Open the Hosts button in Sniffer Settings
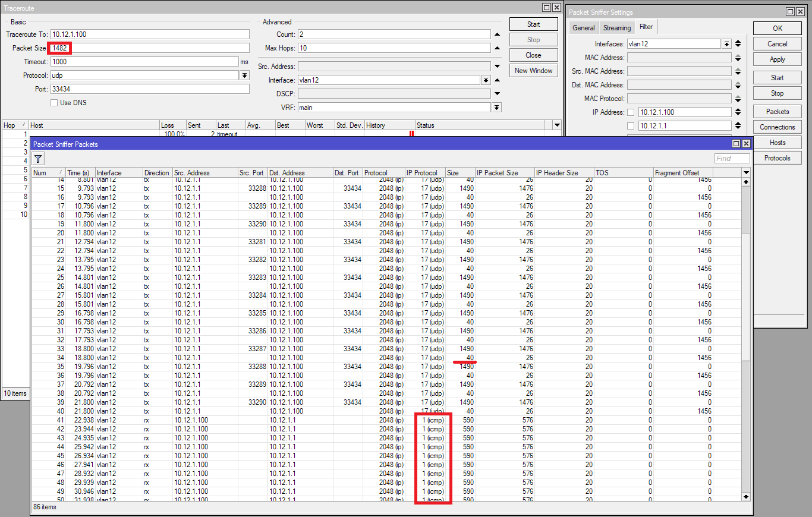The width and height of the screenshot is (812, 517). click(x=778, y=143)
